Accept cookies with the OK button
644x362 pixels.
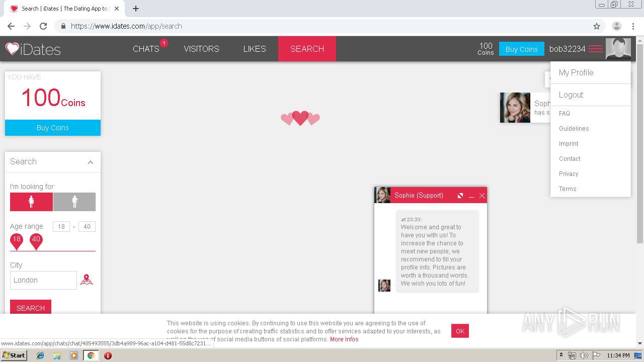click(460, 331)
